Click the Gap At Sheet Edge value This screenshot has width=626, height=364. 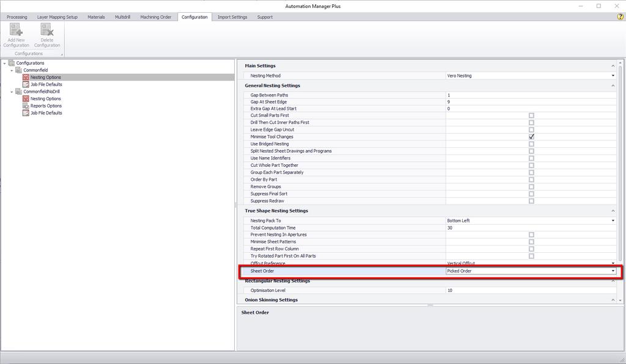tap(531, 102)
